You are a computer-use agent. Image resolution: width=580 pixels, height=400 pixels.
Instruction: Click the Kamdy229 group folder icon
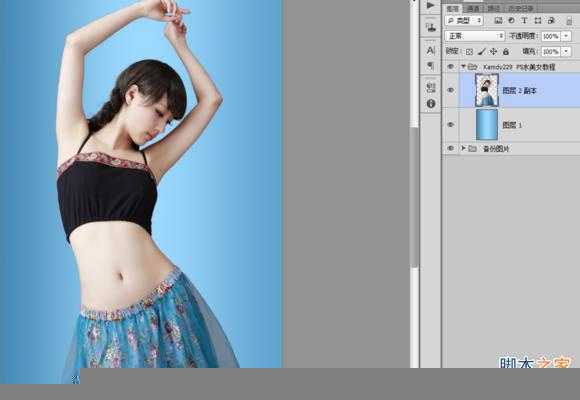click(x=473, y=67)
